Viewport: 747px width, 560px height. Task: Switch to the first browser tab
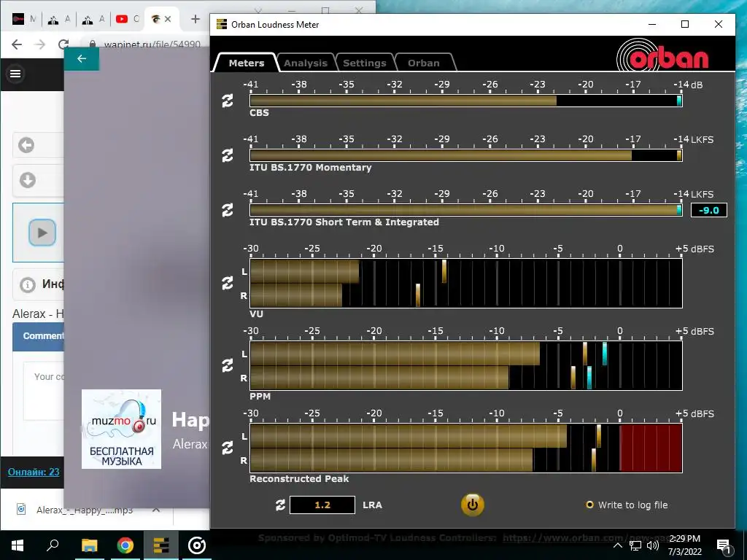coord(23,19)
